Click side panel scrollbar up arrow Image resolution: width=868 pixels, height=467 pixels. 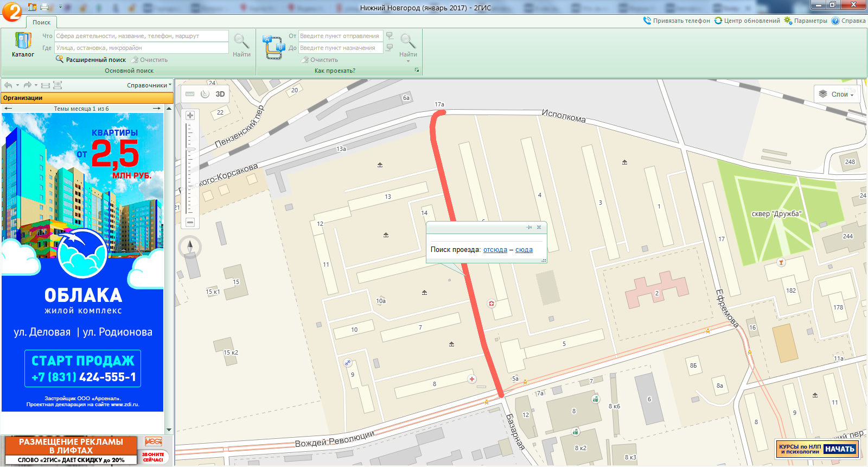169,109
